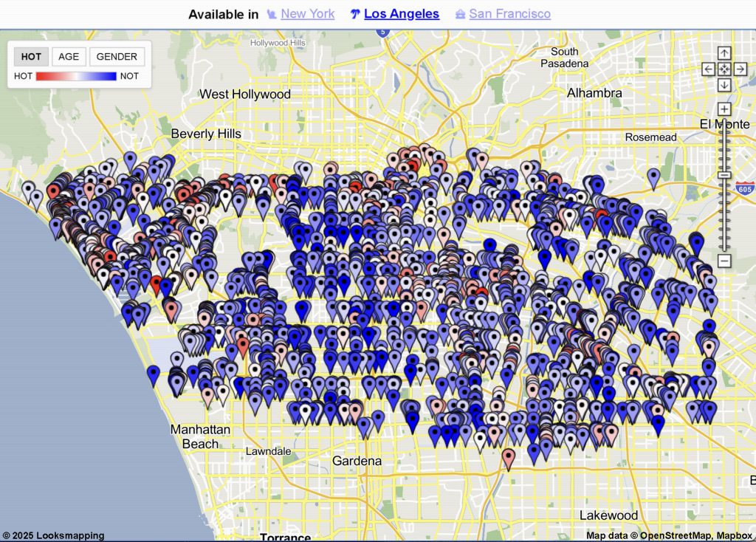The width and height of the screenshot is (756, 542).
Task: Zoom in using the plus button
Action: coord(724,109)
